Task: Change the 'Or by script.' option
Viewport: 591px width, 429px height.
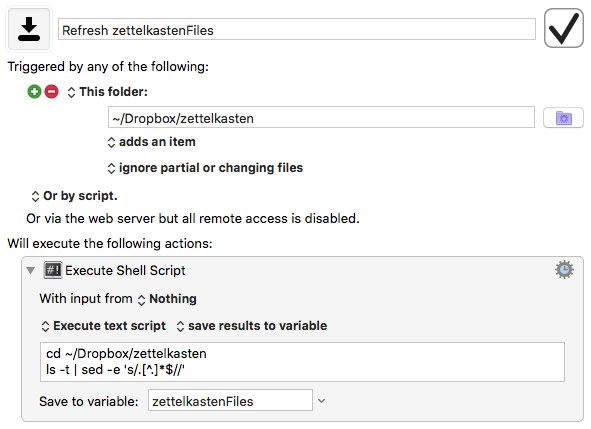Action: (x=74, y=196)
